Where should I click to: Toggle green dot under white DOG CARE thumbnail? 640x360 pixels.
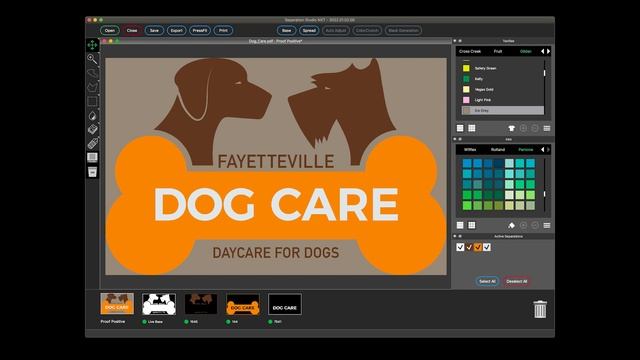pos(270,322)
